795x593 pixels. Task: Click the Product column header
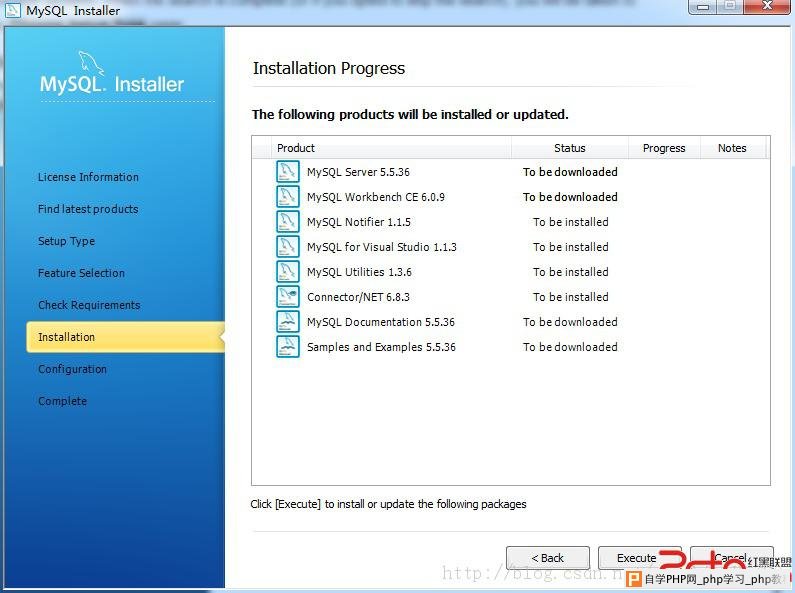(x=391, y=148)
